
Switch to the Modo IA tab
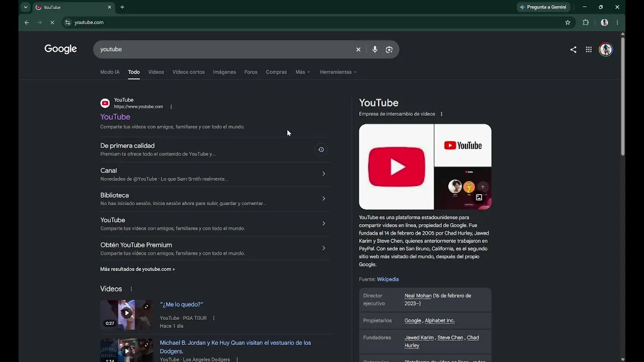click(x=110, y=72)
